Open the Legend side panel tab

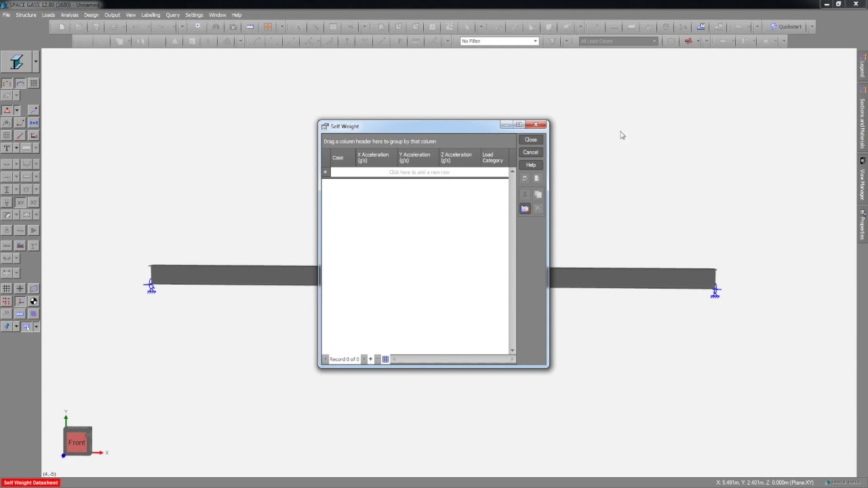point(863,67)
